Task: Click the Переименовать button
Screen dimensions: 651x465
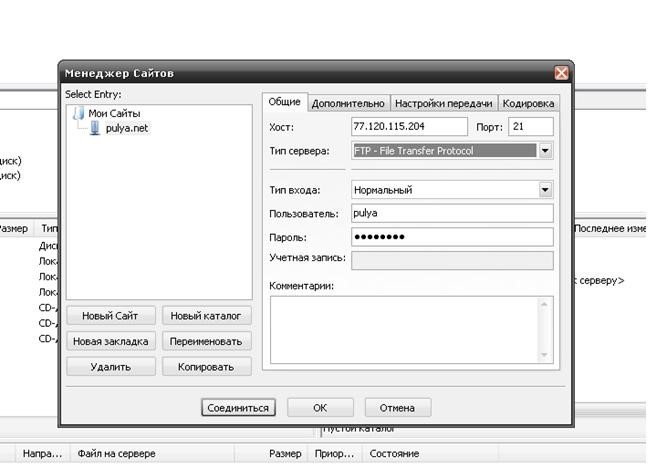Action: click(x=206, y=341)
